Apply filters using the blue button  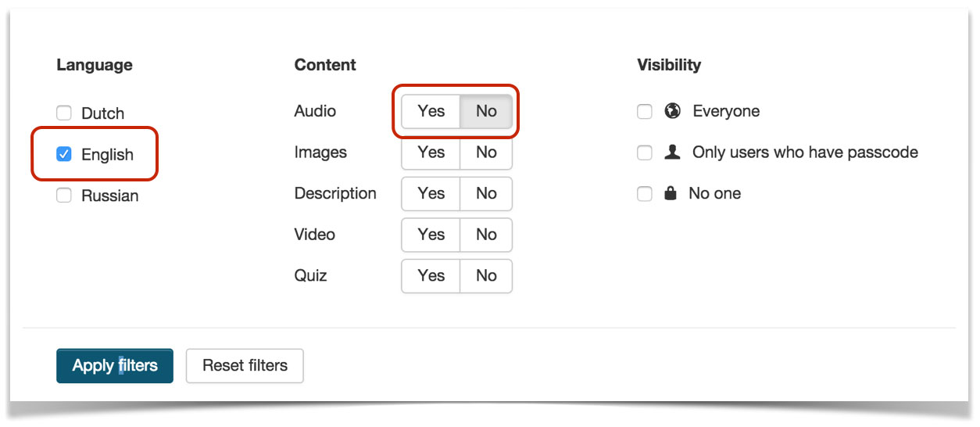(115, 365)
